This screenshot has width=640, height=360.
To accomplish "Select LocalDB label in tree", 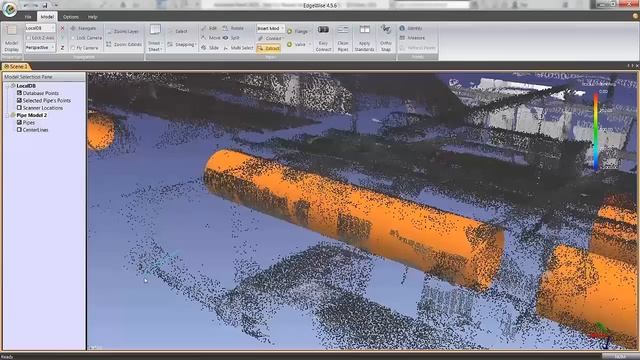I will (x=26, y=86).
